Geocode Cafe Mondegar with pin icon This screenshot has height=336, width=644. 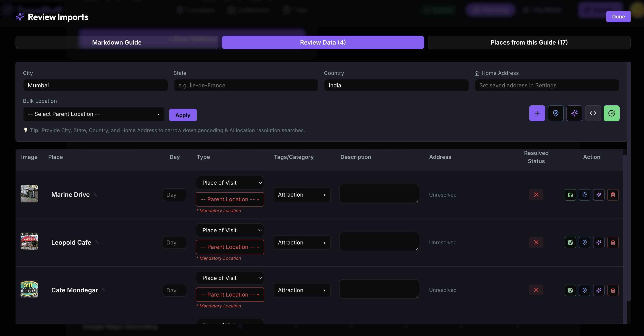tap(585, 290)
